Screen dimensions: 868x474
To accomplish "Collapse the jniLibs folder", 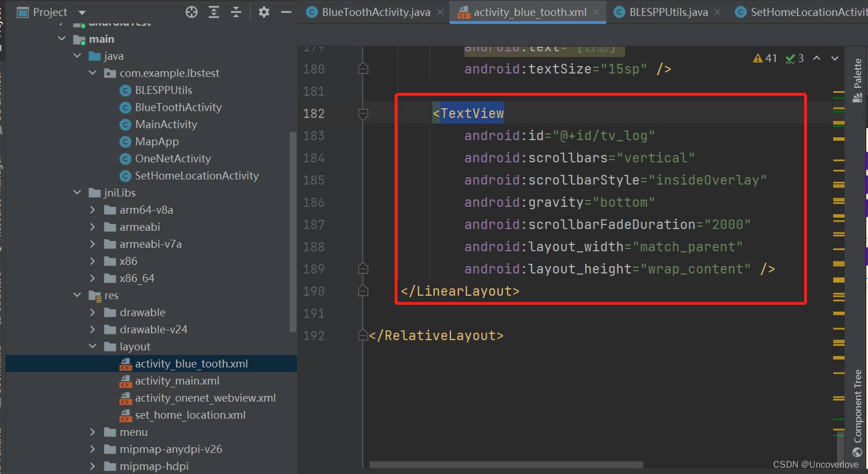I will (x=78, y=193).
